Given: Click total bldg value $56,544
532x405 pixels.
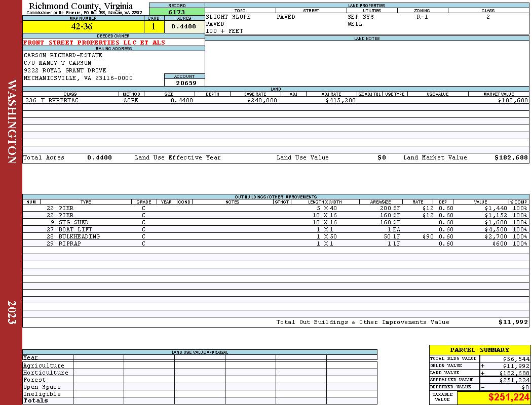Looking at the screenshot, I should (x=516, y=359).
